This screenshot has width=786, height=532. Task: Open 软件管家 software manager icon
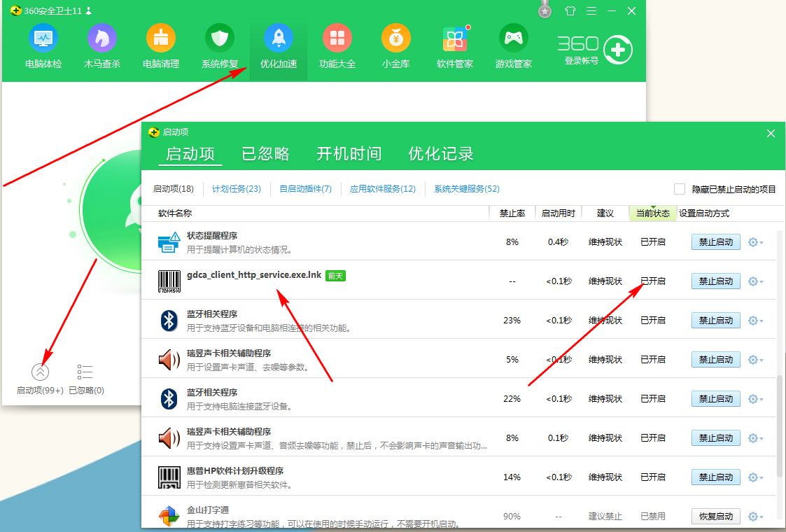(x=455, y=38)
